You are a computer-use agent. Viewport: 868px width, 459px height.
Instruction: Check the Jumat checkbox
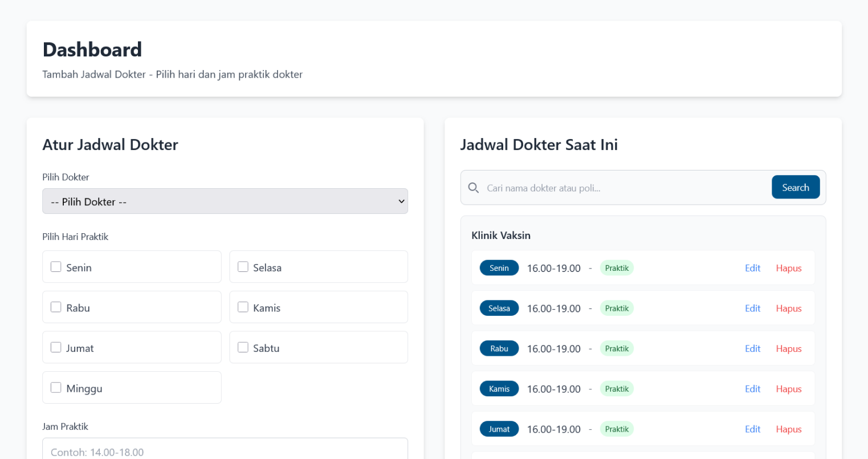[56, 347]
